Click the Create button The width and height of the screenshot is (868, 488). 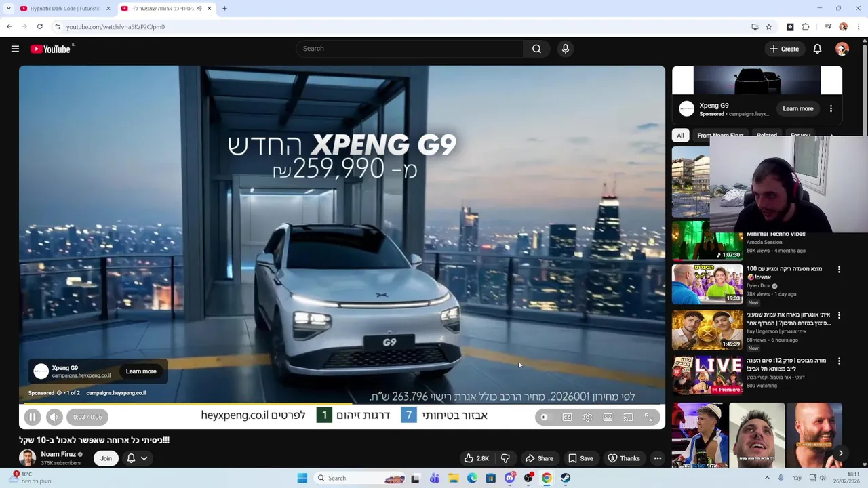pyautogui.click(x=784, y=49)
